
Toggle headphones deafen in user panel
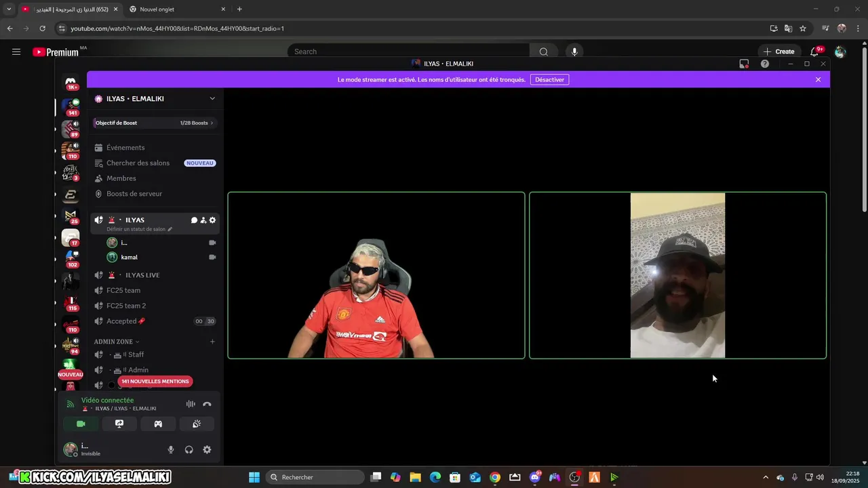(189, 449)
